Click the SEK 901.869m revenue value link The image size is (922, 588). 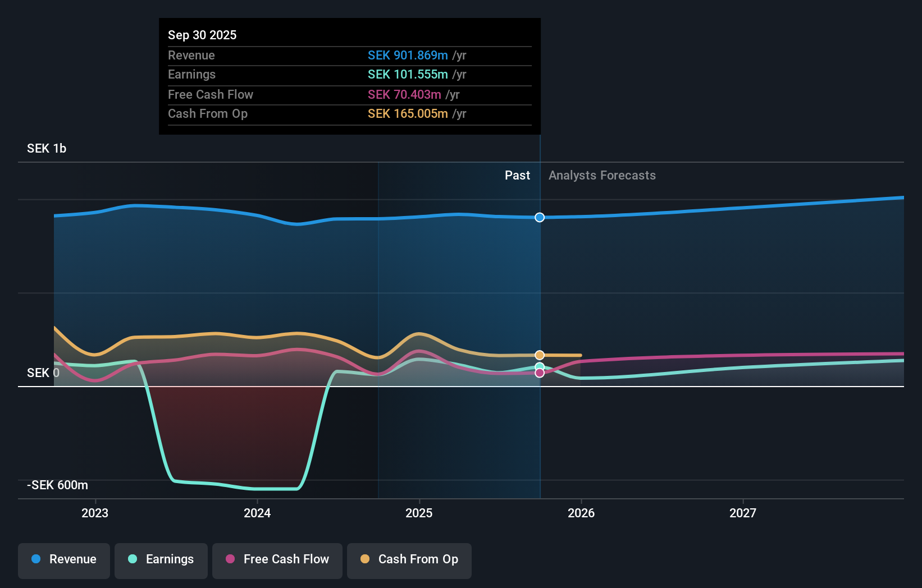click(x=408, y=56)
